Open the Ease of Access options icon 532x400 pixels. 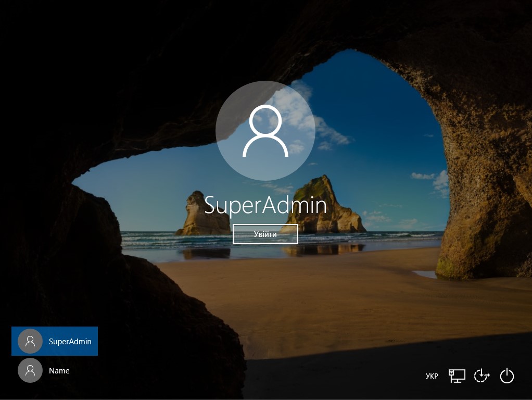[482, 376]
